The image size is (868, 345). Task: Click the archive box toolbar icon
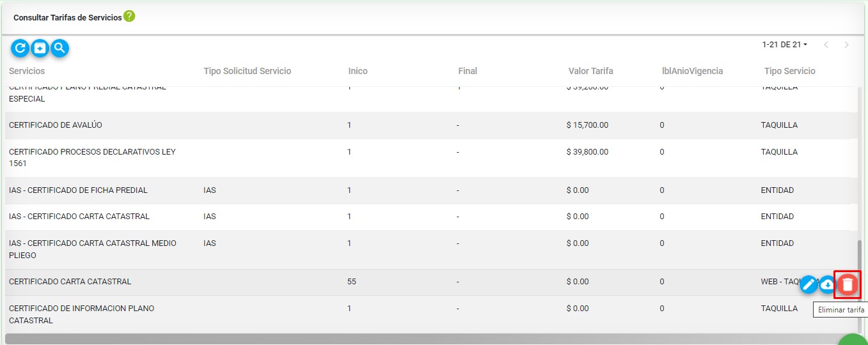click(x=40, y=48)
